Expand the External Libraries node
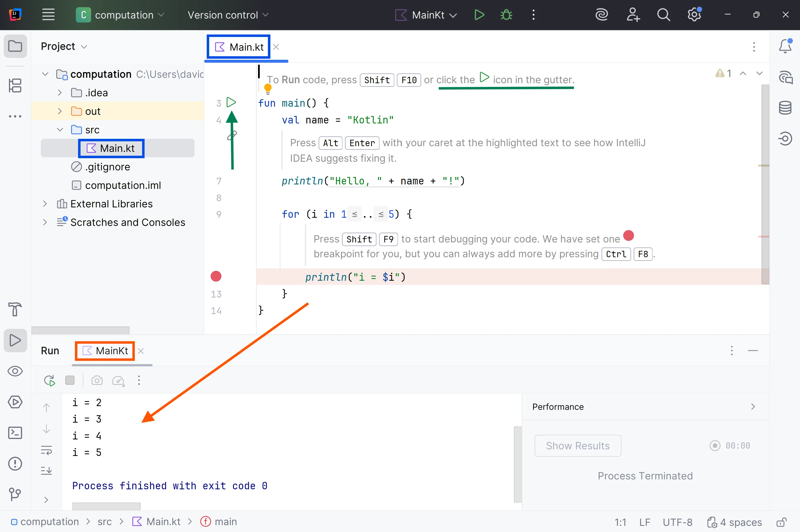800x532 pixels. [45, 204]
